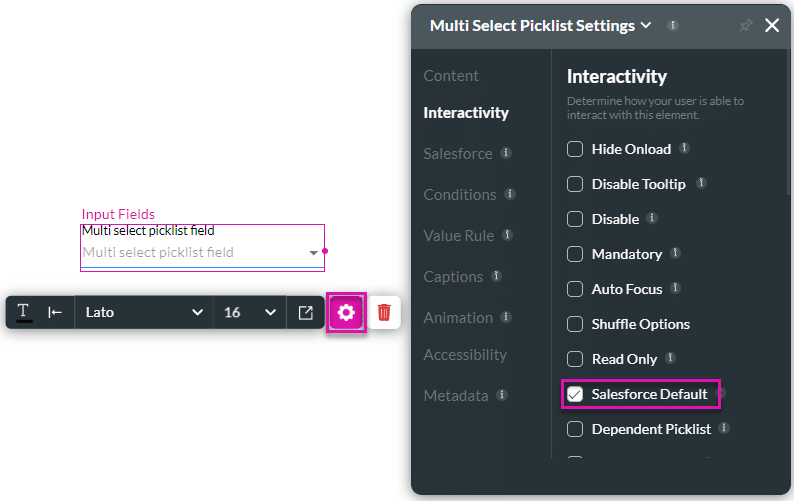
Task: Open the Lato font dropdown
Action: coord(144,313)
